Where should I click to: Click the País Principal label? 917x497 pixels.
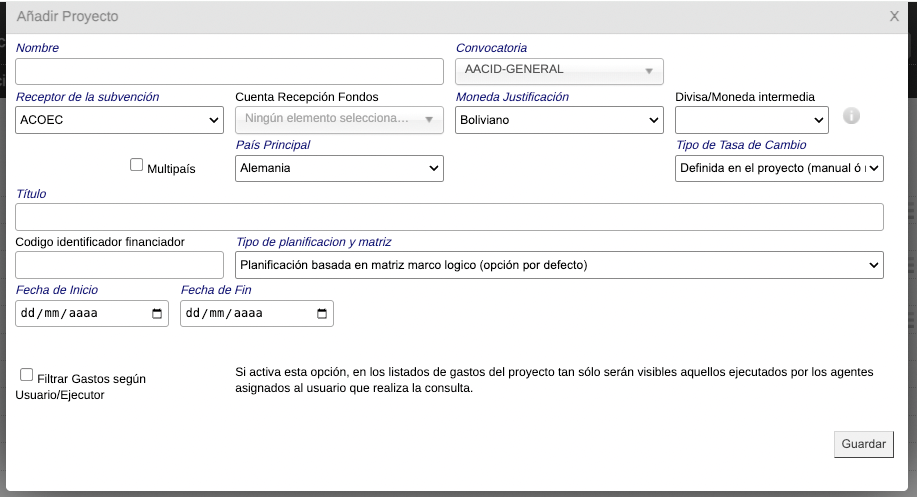click(273, 145)
